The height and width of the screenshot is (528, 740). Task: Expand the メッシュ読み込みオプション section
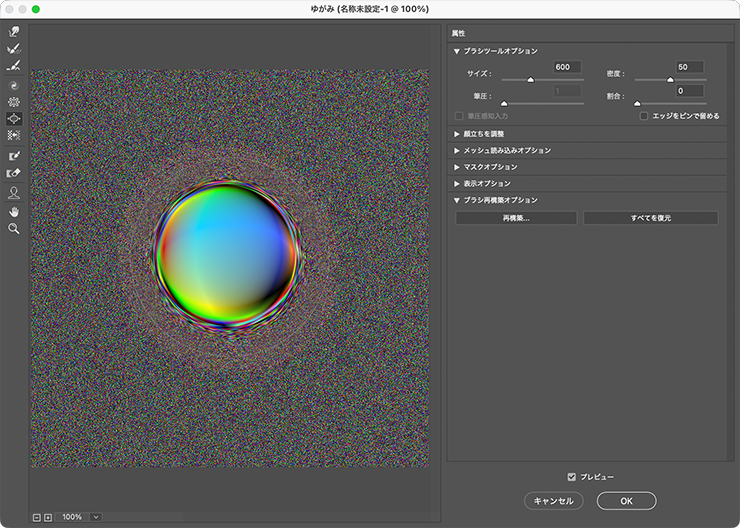456,151
